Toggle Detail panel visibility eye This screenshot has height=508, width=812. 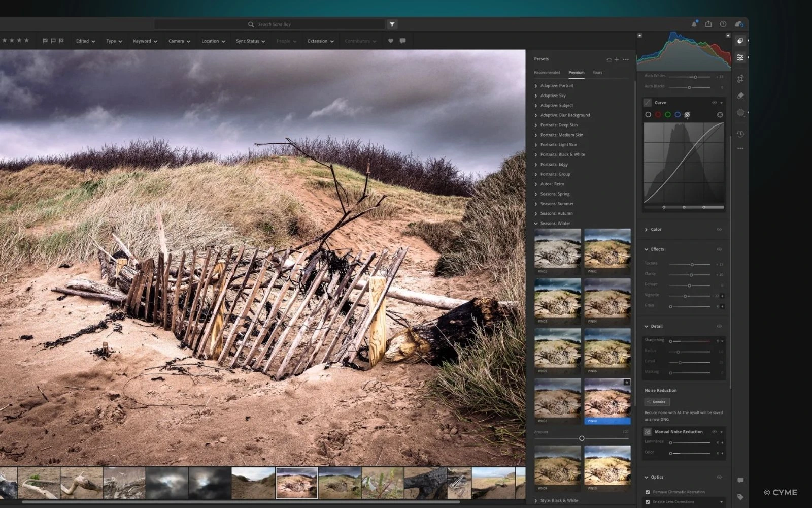tap(719, 326)
